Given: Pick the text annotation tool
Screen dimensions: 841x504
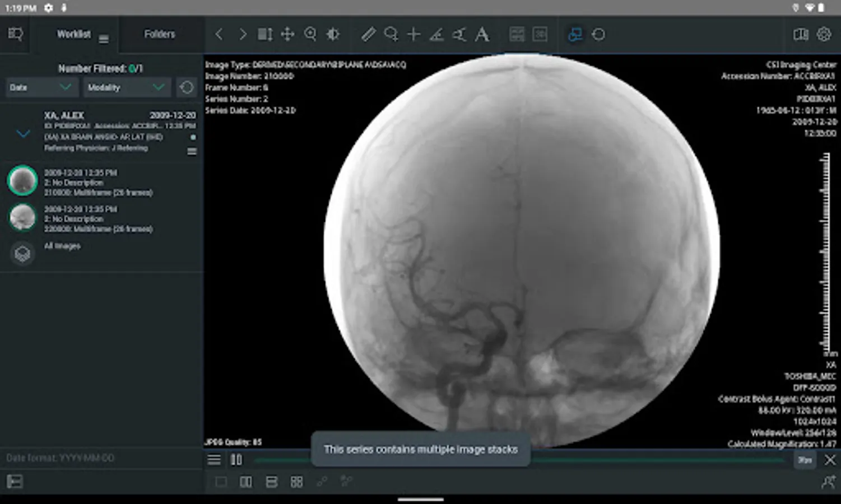Looking at the screenshot, I should pyautogui.click(x=482, y=35).
